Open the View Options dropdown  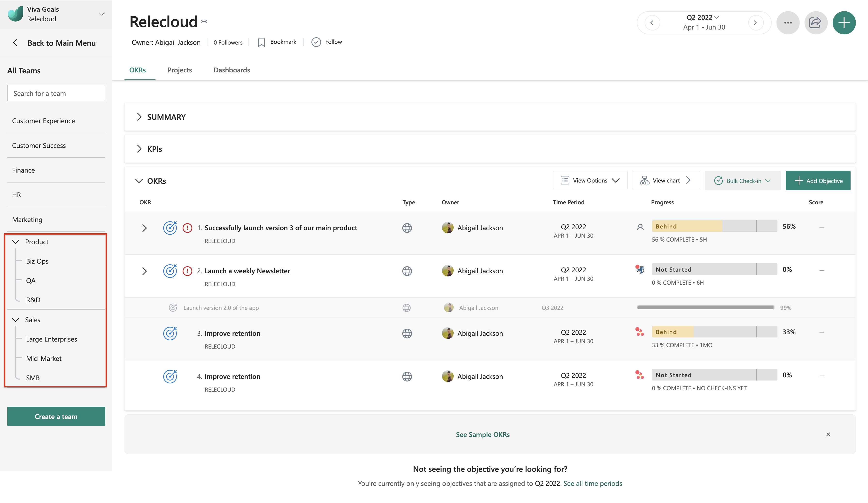click(x=590, y=180)
